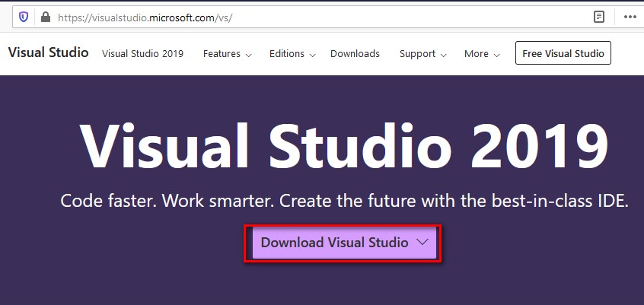
Task: Go to Visual Studio brand home link
Action: [x=48, y=52]
